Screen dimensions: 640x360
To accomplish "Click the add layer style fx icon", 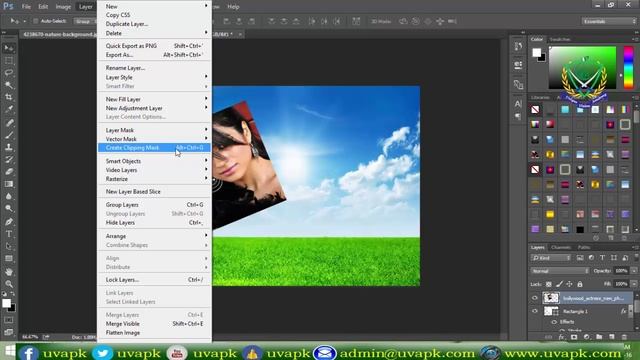I will click(x=561, y=337).
